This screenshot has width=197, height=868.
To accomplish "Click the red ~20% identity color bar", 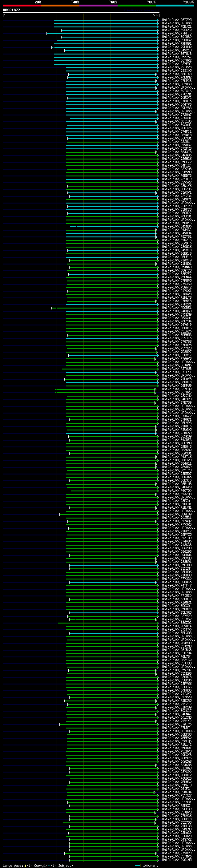I will tap(22, 6).
